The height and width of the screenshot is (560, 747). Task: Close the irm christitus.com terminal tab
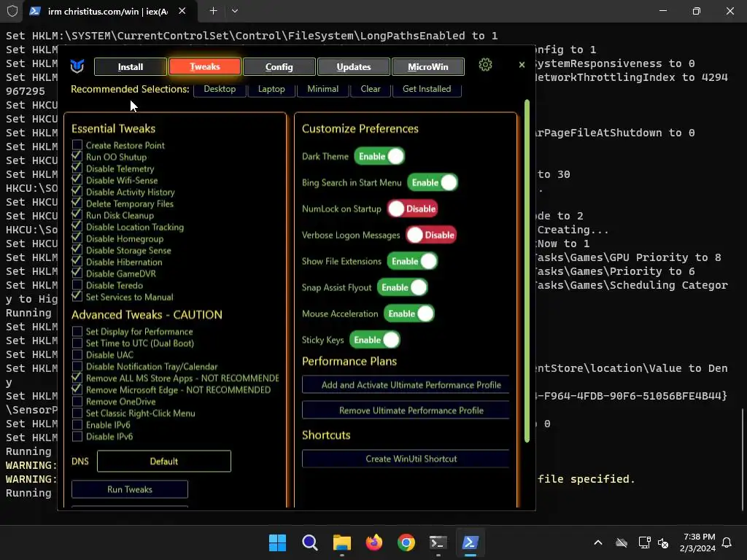click(182, 11)
